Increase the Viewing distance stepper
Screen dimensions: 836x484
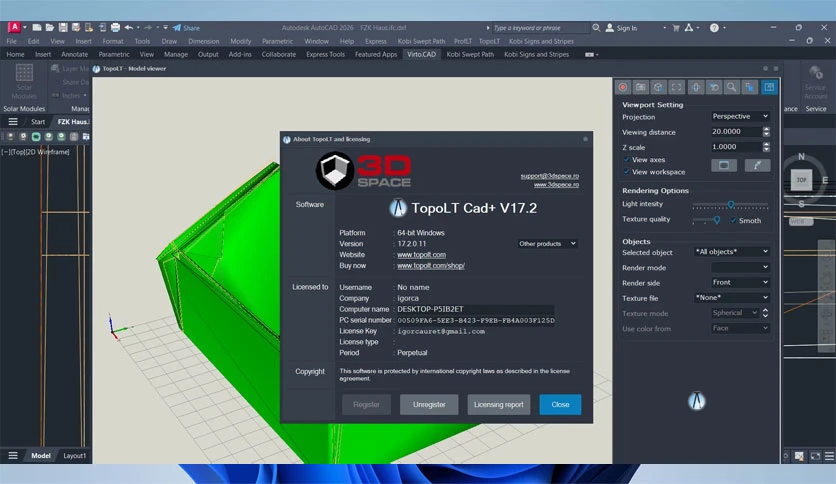(766, 128)
